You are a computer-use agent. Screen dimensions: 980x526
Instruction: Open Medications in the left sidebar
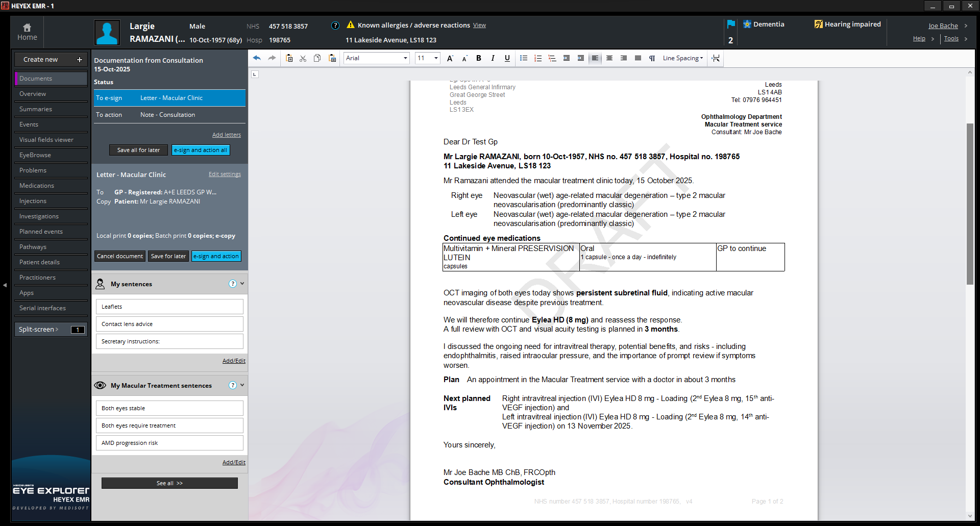pos(37,186)
